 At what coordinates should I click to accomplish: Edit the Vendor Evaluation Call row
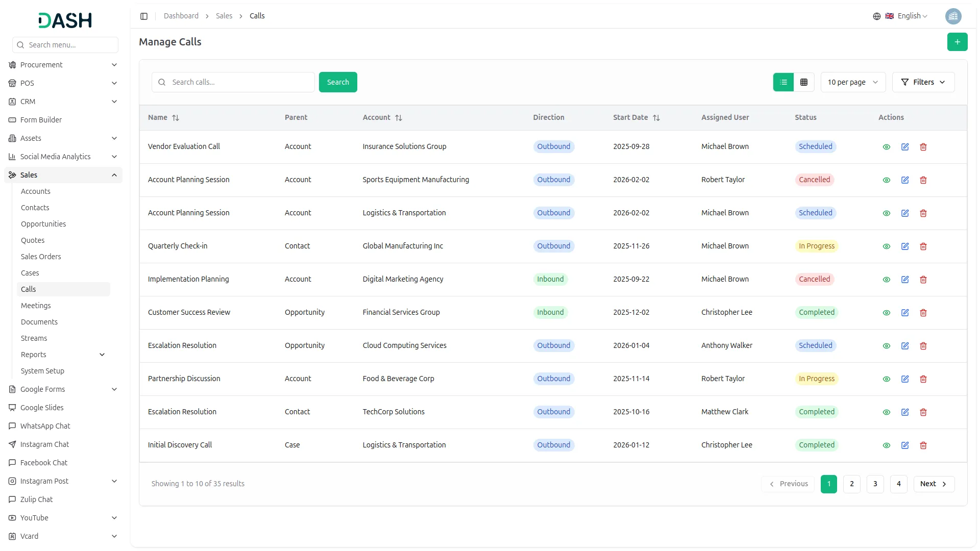point(905,147)
